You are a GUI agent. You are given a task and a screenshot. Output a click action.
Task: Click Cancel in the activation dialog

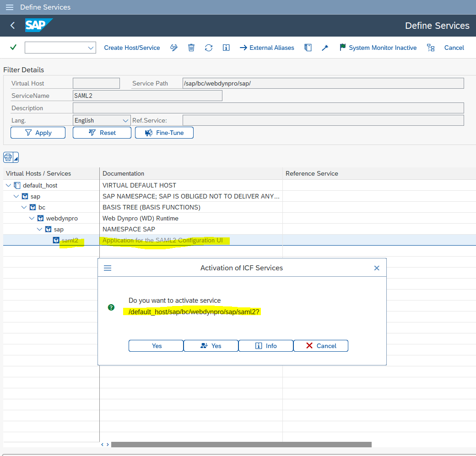click(x=321, y=346)
